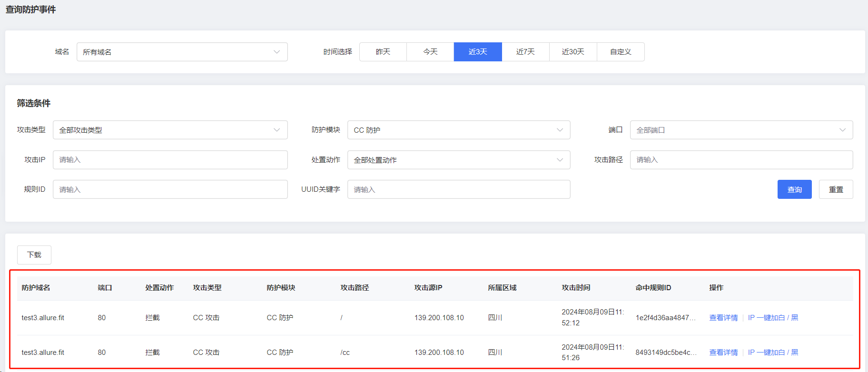Click the 处置动作 dropdown chevron icon

560,160
